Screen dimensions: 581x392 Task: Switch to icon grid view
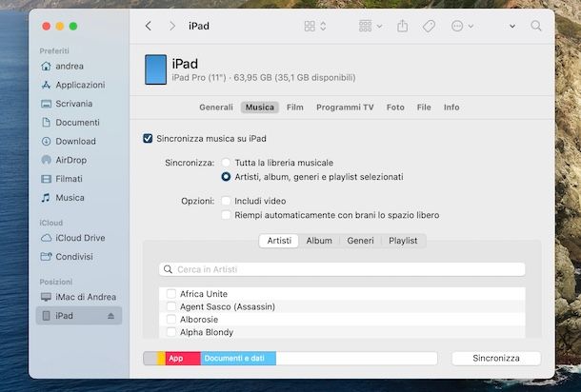(310, 26)
